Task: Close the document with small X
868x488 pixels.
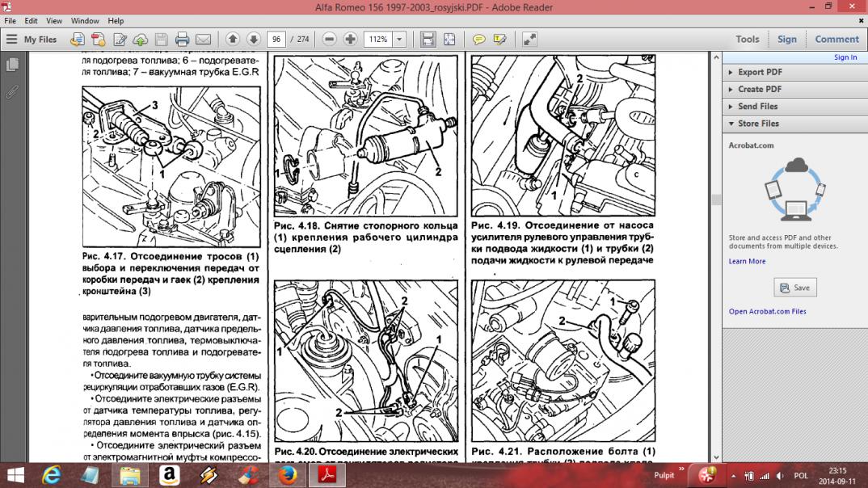Action: pyautogui.click(x=861, y=20)
